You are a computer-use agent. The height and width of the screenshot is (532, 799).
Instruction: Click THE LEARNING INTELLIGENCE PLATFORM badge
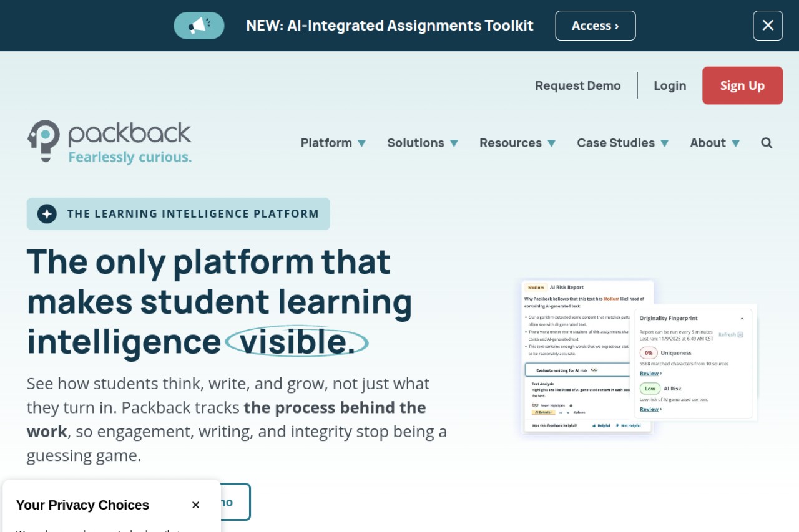click(179, 214)
